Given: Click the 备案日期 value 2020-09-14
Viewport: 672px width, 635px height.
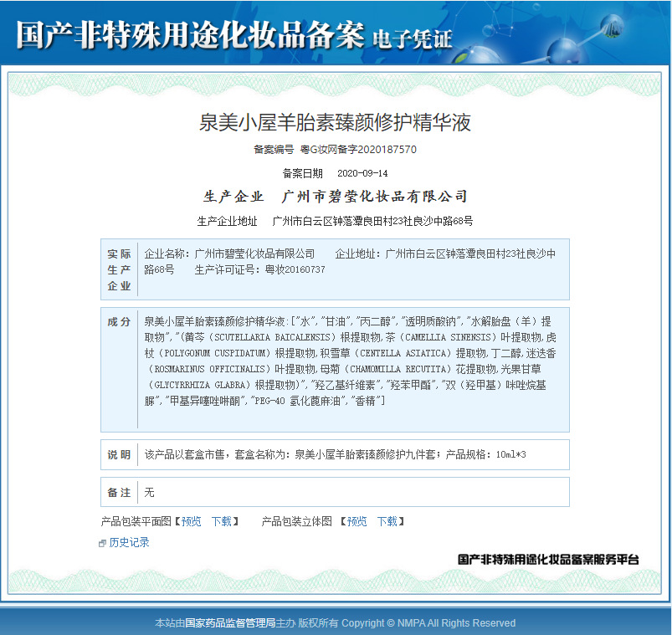Looking at the screenshot, I should 362,173.
